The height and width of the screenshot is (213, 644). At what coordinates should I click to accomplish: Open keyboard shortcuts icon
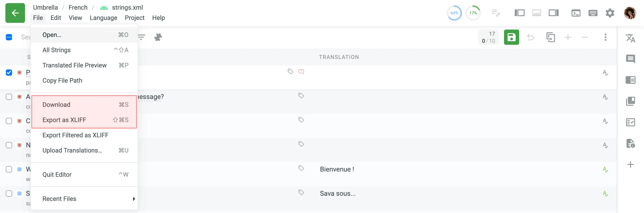tap(593, 13)
